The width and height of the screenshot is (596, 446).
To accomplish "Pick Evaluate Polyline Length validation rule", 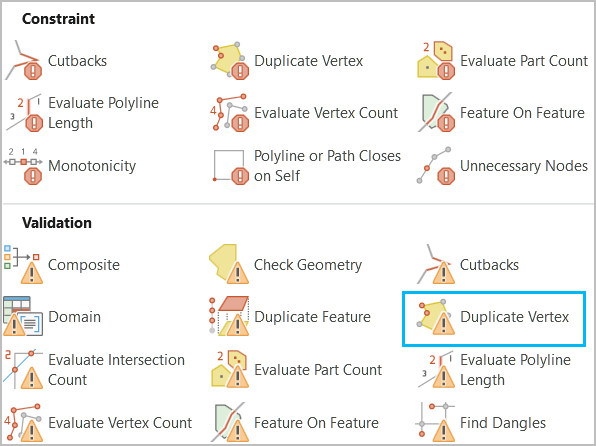I will point(494,370).
